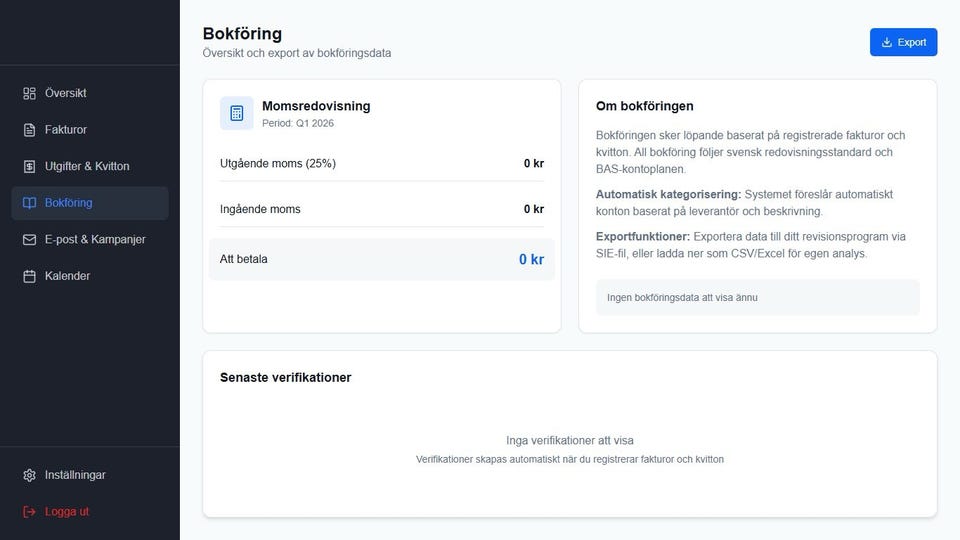This screenshot has height=540, width=960.
Task: Navigate to Kalender
Action: point(67,276)
